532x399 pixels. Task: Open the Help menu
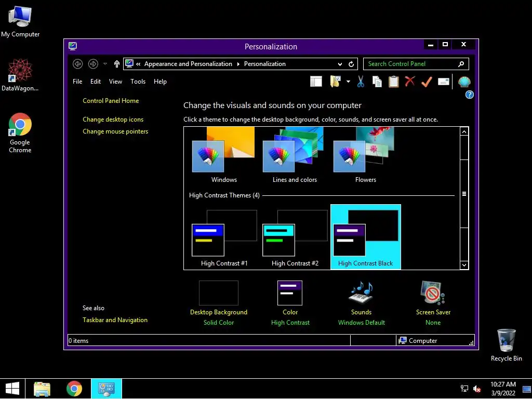(160, 82)
